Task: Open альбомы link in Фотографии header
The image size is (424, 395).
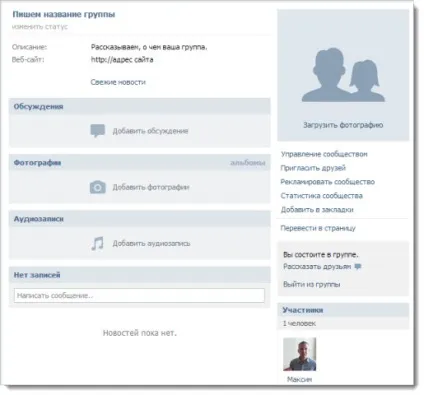Action: pos(248,163)
